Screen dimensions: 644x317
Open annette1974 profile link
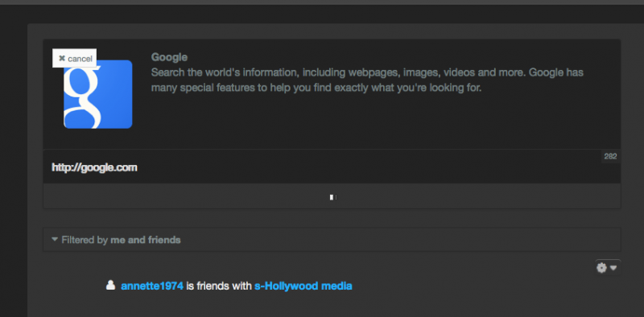152,286
